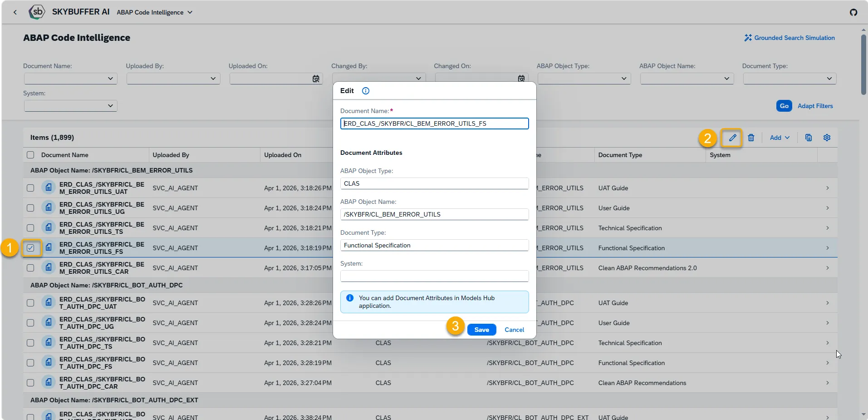Viewport: 868px width, 420px height.
Task: Click document icon of AUTH_DPC_TS row
Action: click(x=49, y=342)
